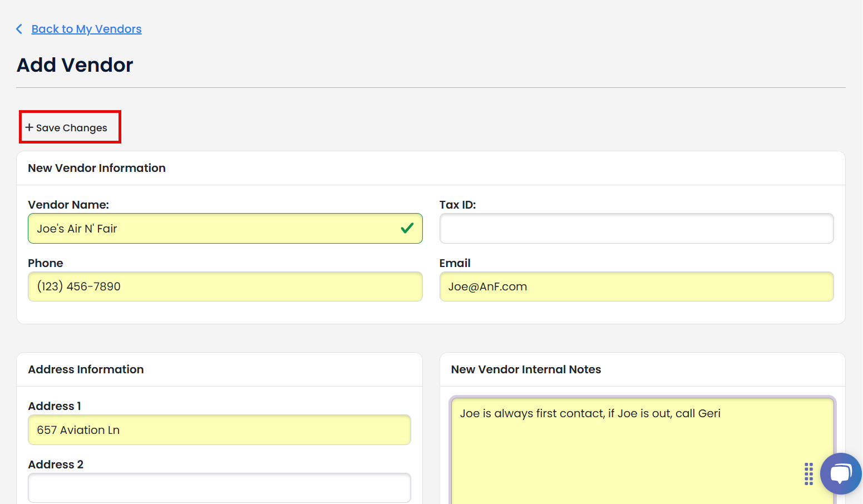This screenshot has height=504, width=863.
Task: Click the Tax ID label
Action: (457, 205)
